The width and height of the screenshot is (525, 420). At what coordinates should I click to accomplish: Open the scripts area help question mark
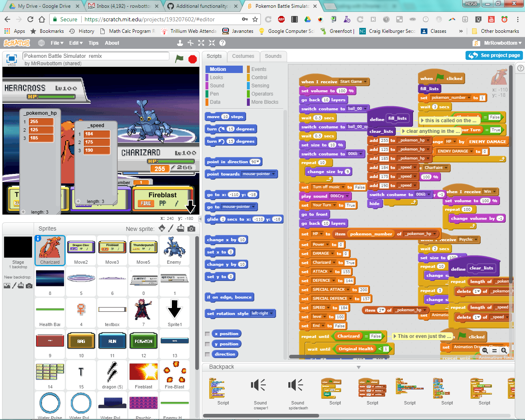(520, 68)
